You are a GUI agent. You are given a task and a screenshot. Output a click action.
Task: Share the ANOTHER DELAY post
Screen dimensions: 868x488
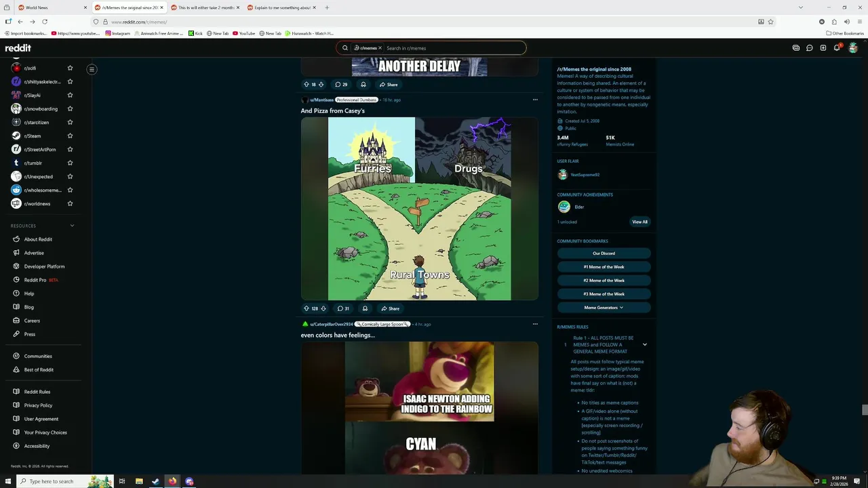pos(389,85)
